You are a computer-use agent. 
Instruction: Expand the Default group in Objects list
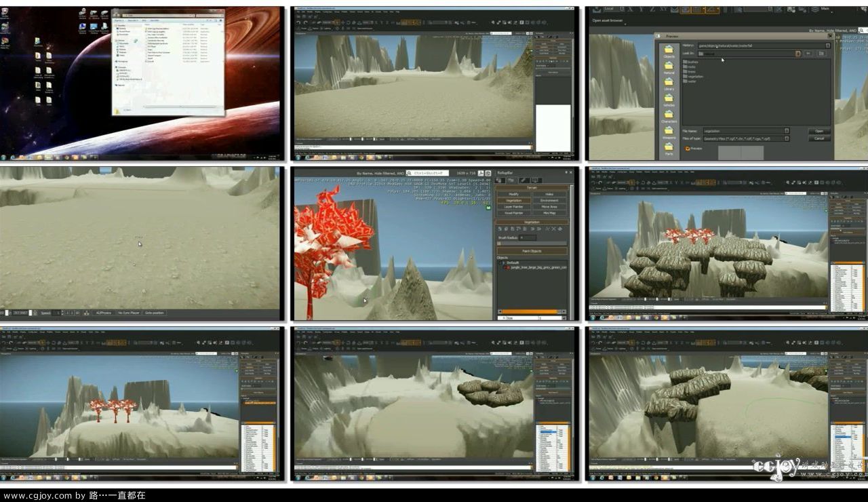coord(504,263)
